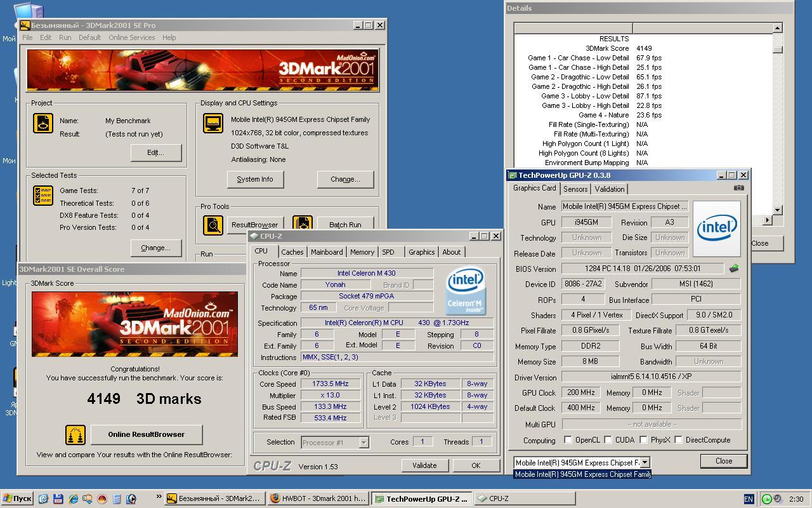Click the OK button in CPU-Z
812x508 pixels.
[x=476, y=465]
